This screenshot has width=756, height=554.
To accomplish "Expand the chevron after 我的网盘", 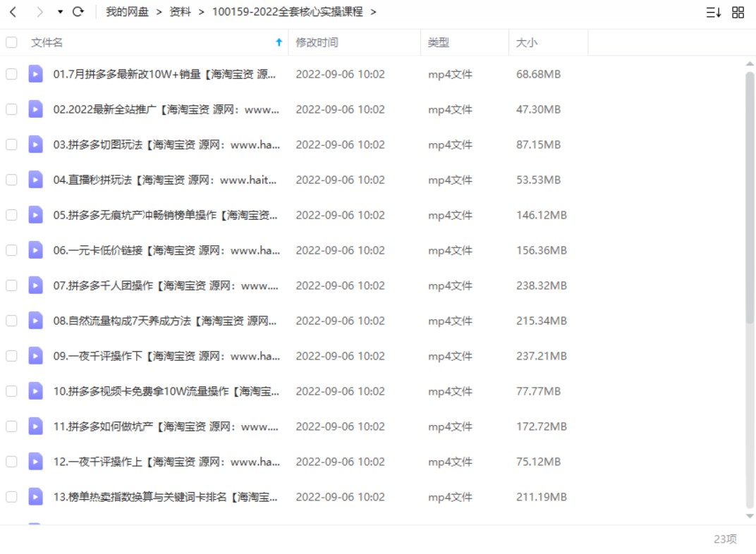I will point(159,13).
